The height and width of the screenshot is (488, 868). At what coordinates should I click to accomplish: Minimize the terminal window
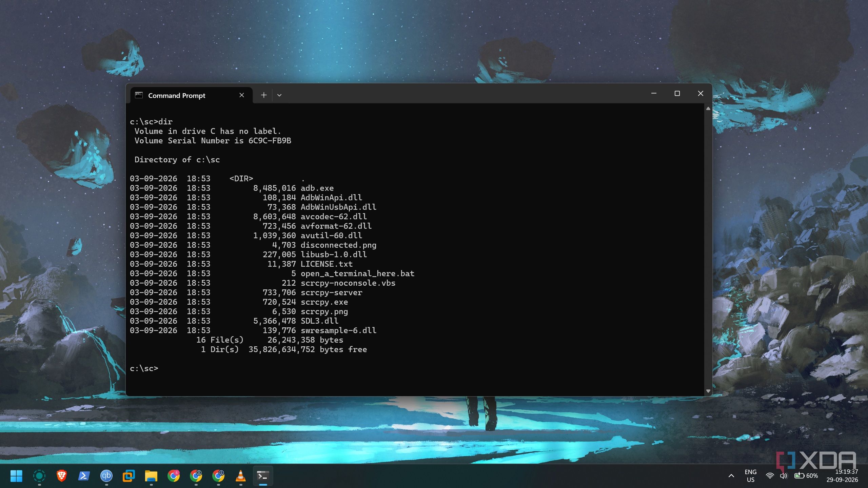(654, 94)
